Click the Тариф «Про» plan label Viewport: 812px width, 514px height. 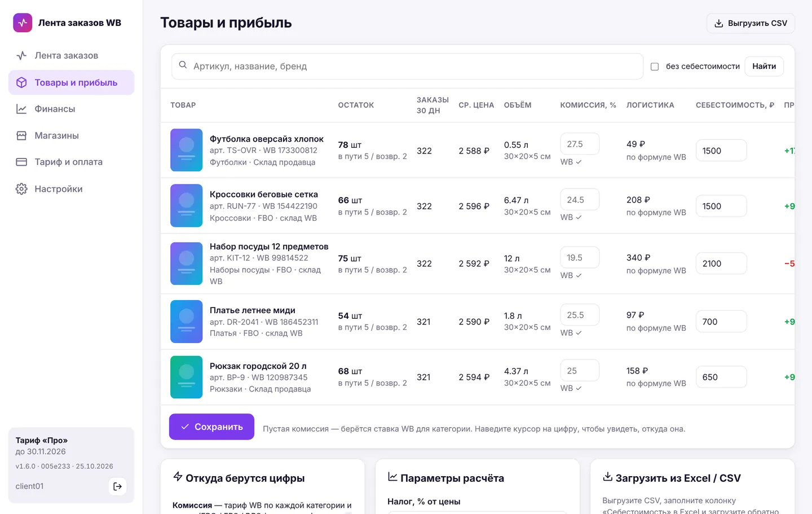pos(42,440)
